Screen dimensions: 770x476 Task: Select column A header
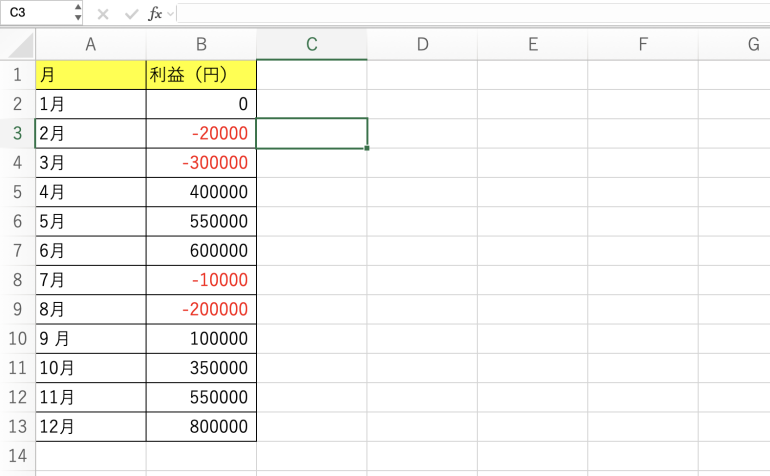pos(91,45)
